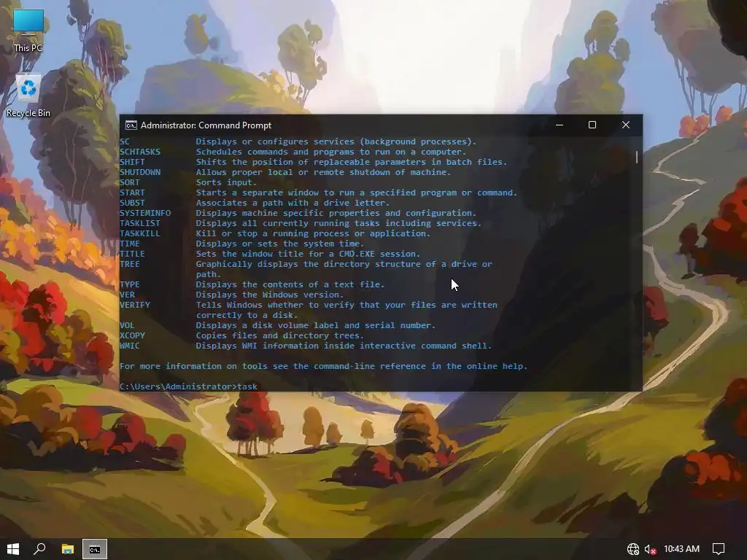The image size is (747, 560).
Task: Click the TASKKILL command name
Action: pyautogui.click(x=140, y=233)
